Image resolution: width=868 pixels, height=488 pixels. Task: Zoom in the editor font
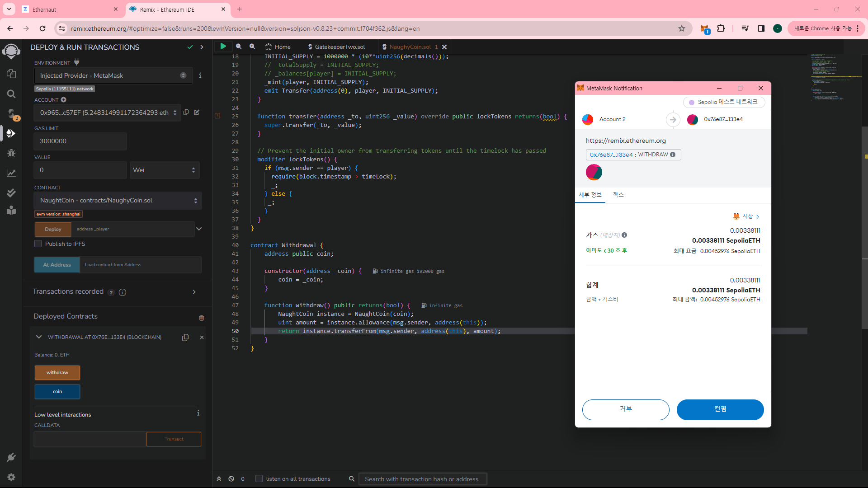(252, 47)
